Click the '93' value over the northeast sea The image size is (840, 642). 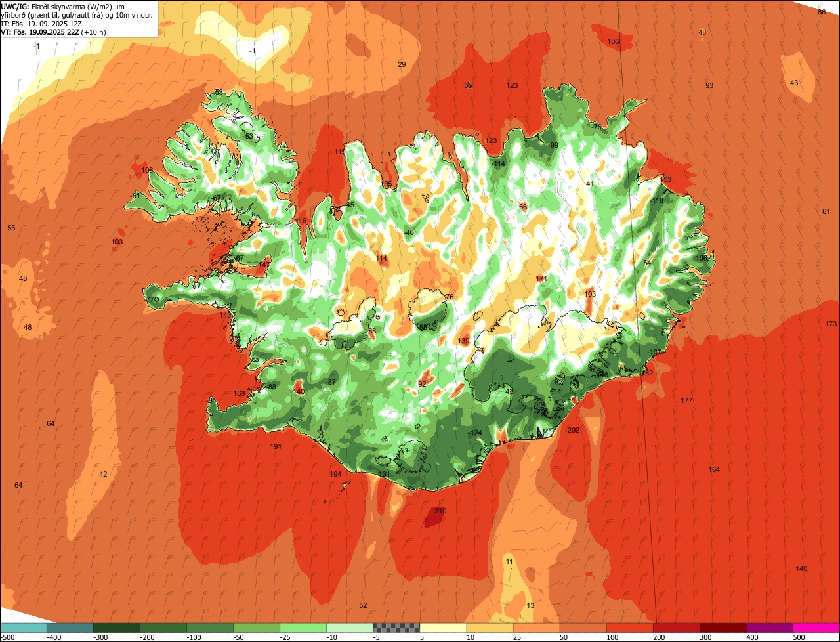[709, 85]
